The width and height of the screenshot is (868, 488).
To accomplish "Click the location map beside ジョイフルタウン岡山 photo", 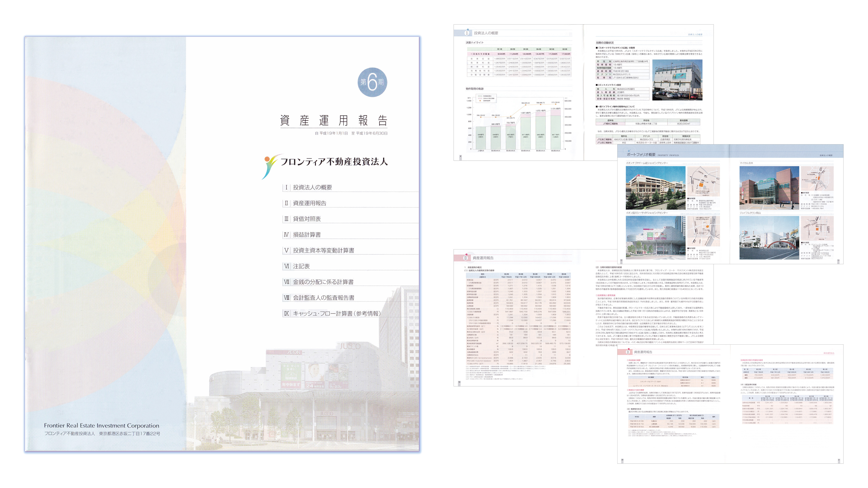I will [x=817, y=228].
